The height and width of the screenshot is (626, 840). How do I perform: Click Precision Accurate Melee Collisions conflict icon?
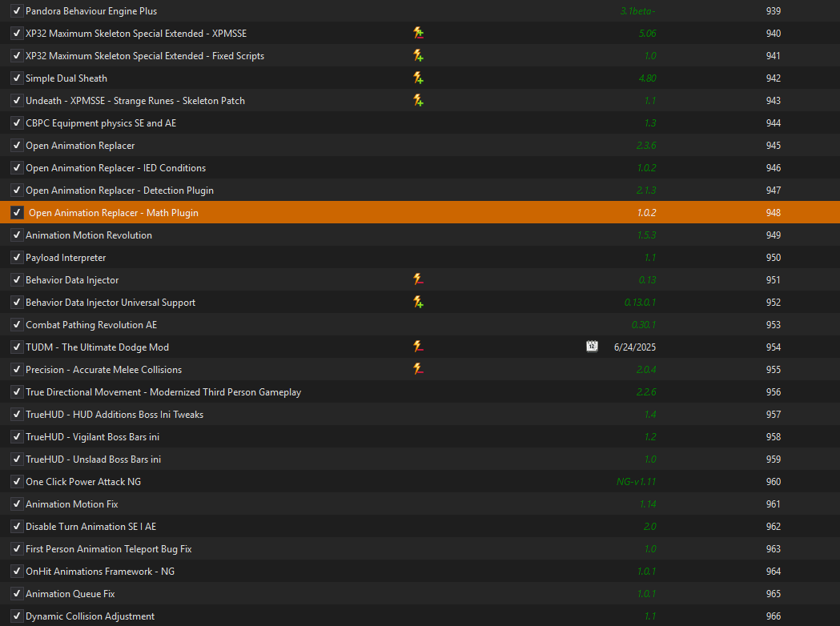[418, 370]
